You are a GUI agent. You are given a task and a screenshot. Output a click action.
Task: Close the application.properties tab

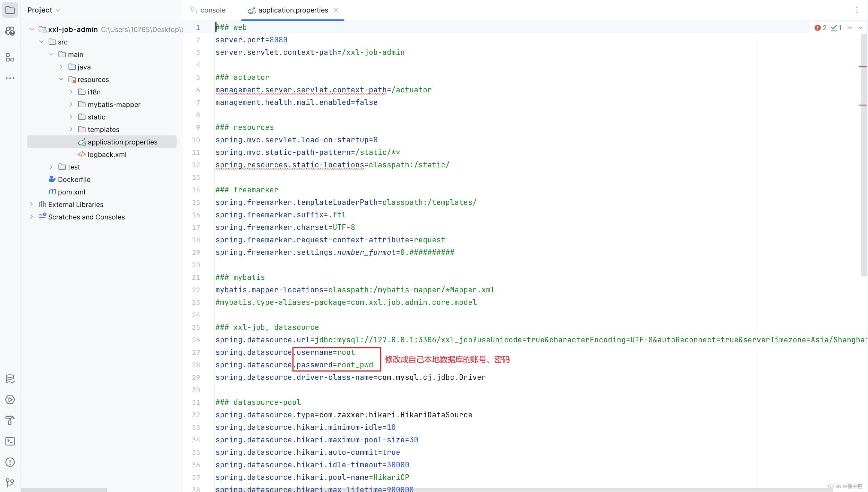[x=336, y=10]
